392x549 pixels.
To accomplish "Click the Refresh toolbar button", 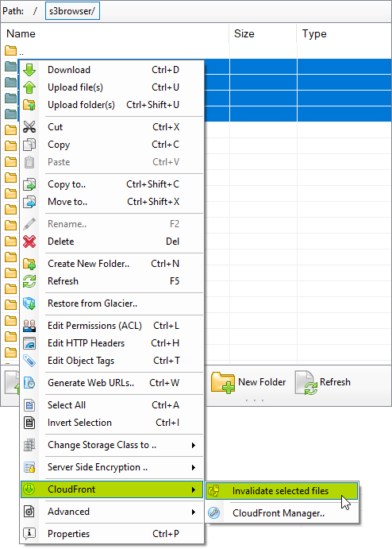I will [x=323, y=382].
